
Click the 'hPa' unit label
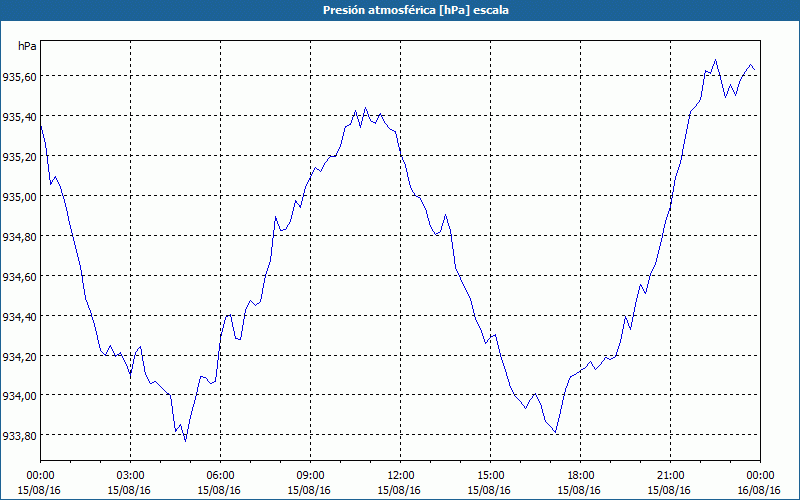(27, 46)
